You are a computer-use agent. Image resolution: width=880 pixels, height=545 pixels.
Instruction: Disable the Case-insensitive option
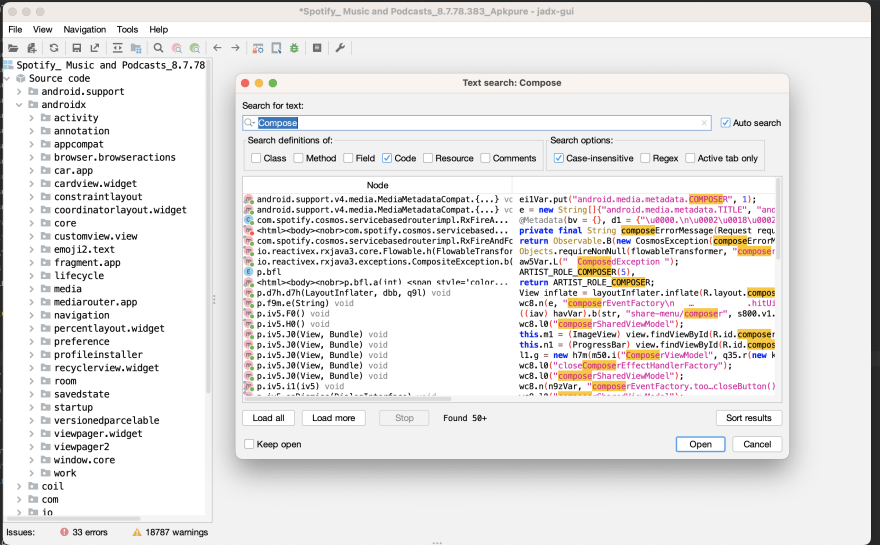tap(558, 158)
